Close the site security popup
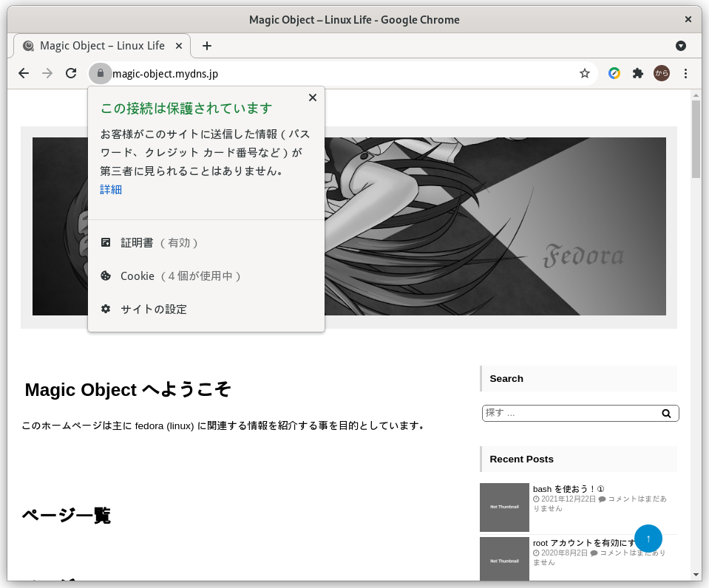This screenshot has height=588, width=709. pyautogui.click(x=313, y=98)
